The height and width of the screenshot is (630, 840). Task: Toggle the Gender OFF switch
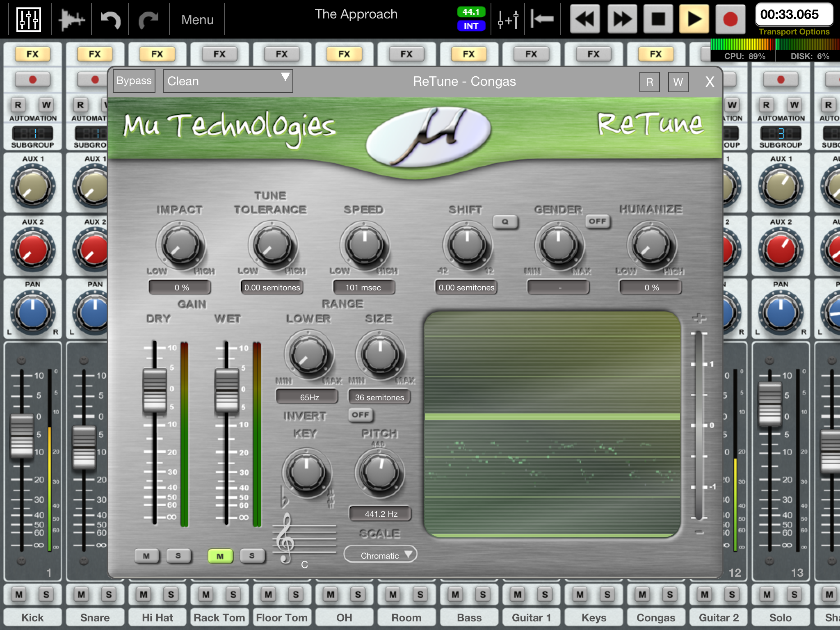coord(598,221)
